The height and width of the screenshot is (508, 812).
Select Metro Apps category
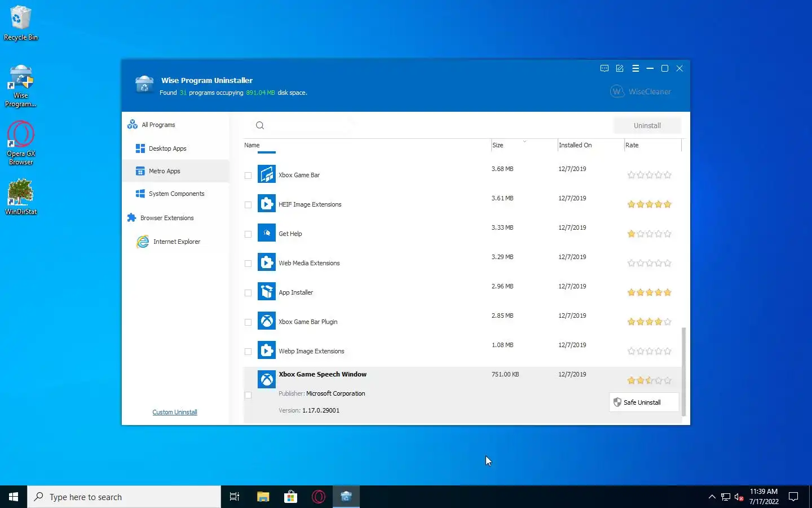coord(175,171)
